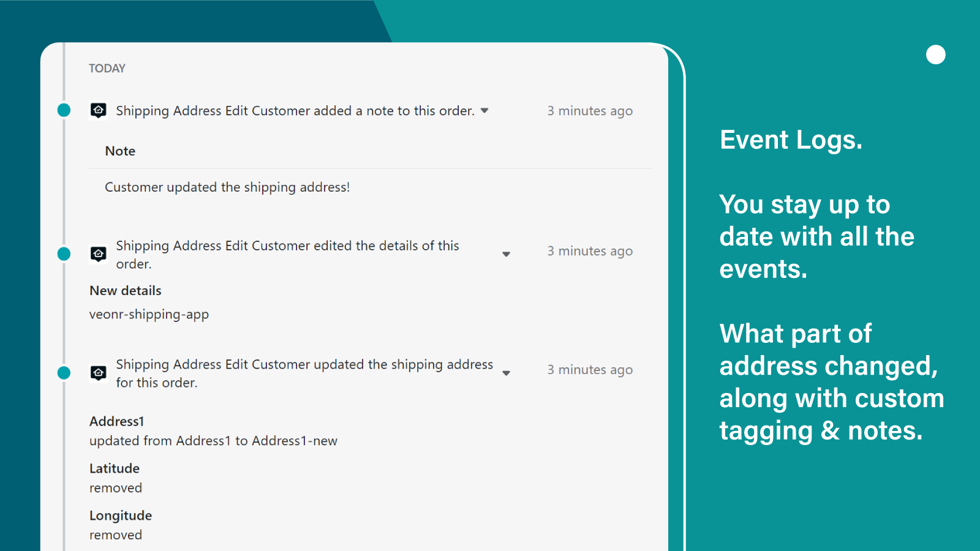The image size is (980, 551).
Task: Click the timestamp beside the updated-shipping-address event
Action: pyautogui.click(x=590, y=370)
